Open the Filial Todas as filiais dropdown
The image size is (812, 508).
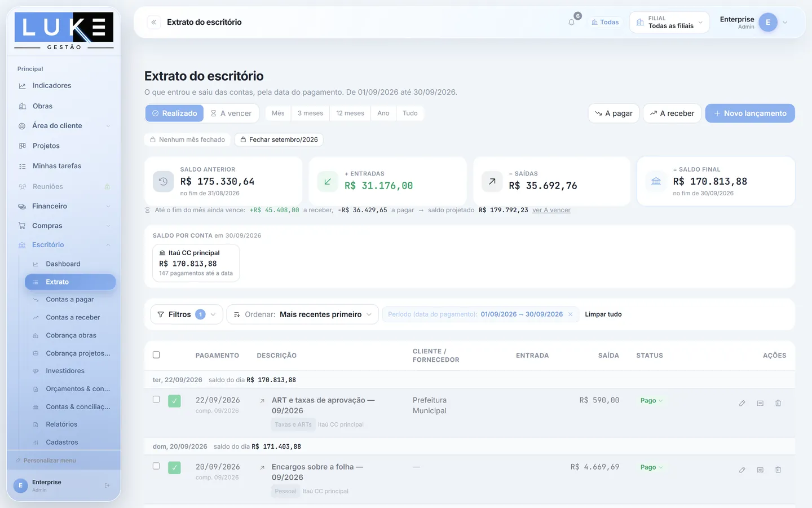tap(669, 23)
